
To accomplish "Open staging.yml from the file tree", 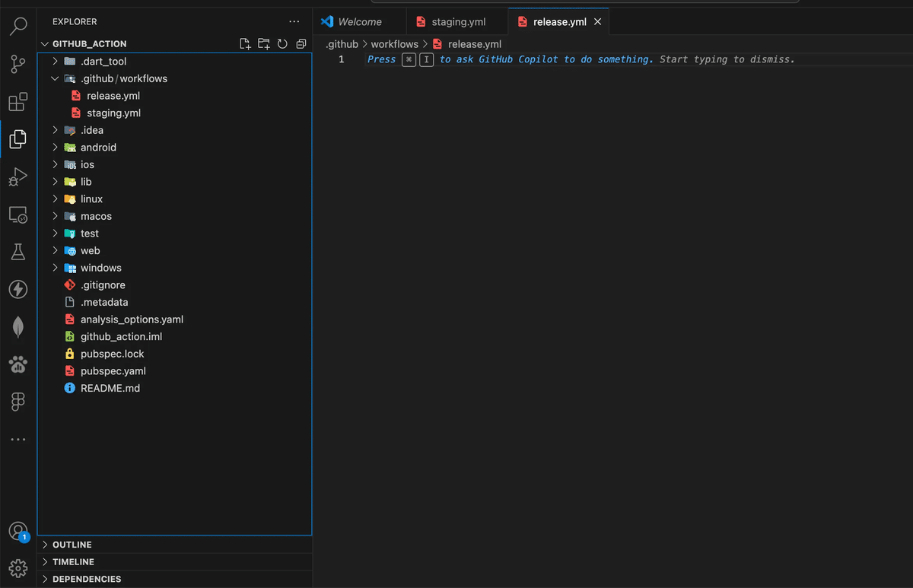I will point(113,113).
